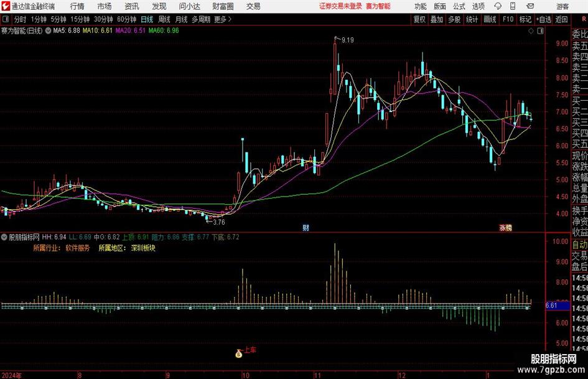588x379 pixels.
Task: Click month 11 on the time axis
Action: (x=317, y=375)
